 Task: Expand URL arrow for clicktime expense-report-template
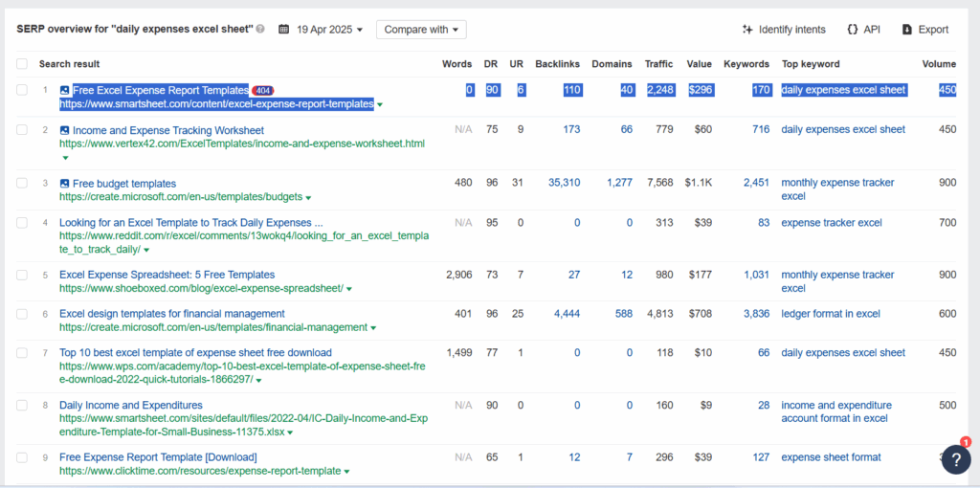pos(346,471)
